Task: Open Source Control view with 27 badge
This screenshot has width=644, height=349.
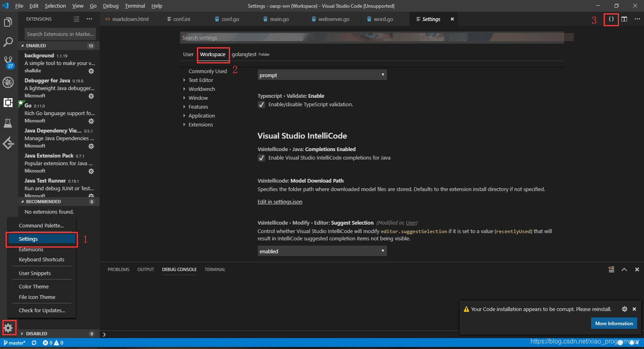Action: click(8, 62)
